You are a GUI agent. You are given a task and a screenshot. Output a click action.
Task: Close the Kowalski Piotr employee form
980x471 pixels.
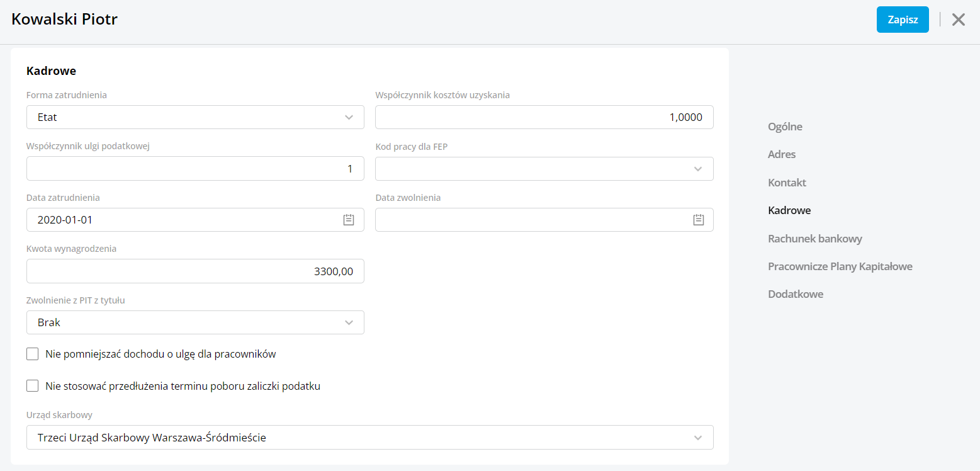pos(958,20)
